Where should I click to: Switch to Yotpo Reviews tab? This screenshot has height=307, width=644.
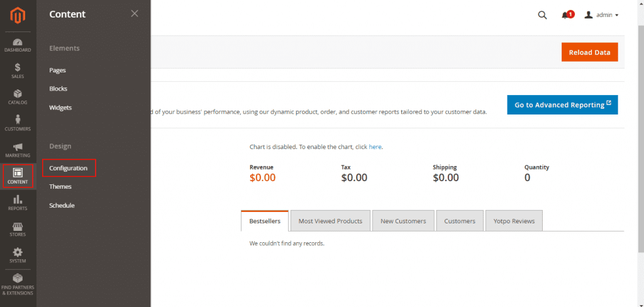pyautogui.click(x=514, y=221)
